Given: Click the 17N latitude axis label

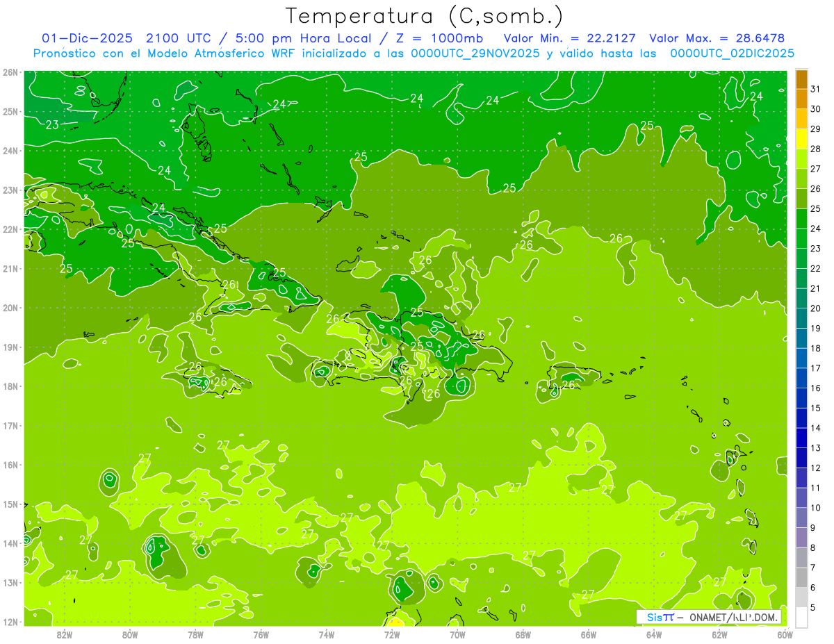Looking at the screenshot, I should coord(10,425).
